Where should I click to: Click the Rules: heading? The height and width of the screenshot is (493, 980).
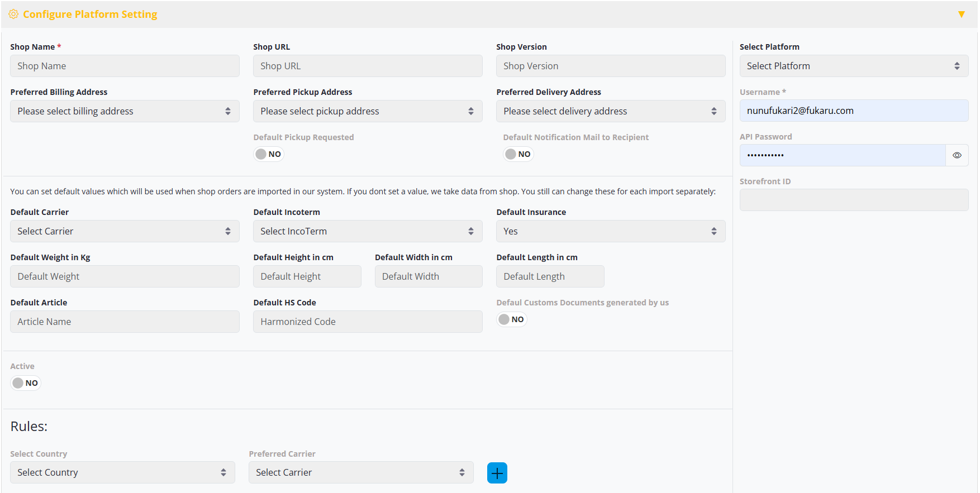coord(29,427)
